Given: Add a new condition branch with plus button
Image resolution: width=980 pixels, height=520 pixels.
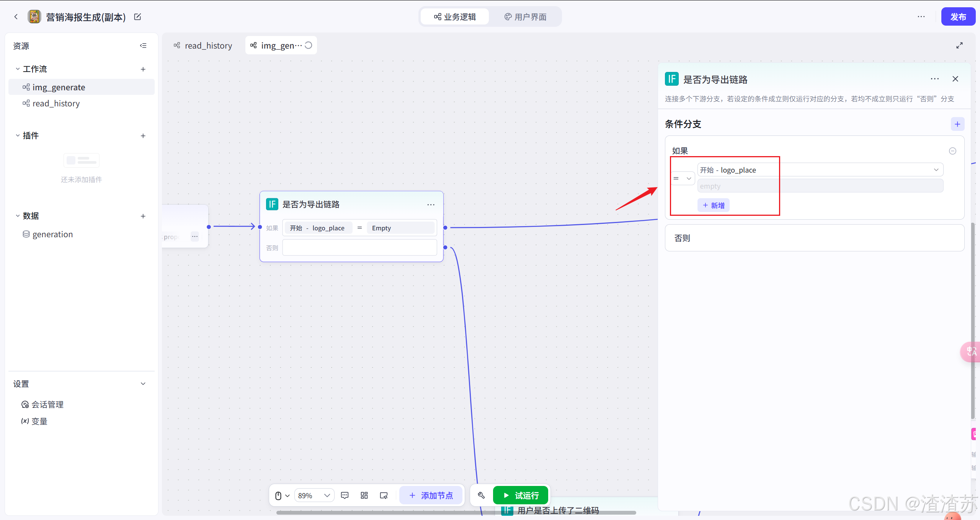Looking at the screenshot, I should click(x=957, y=124).
